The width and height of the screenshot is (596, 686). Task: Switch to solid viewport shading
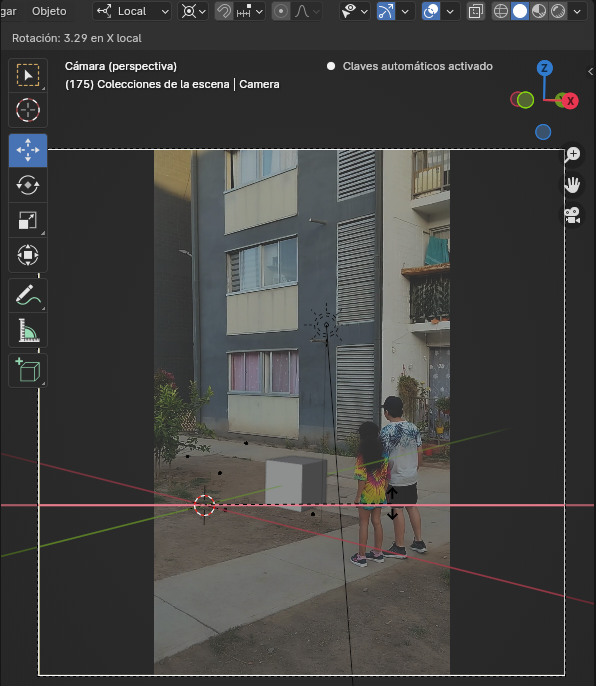[520, 11]
